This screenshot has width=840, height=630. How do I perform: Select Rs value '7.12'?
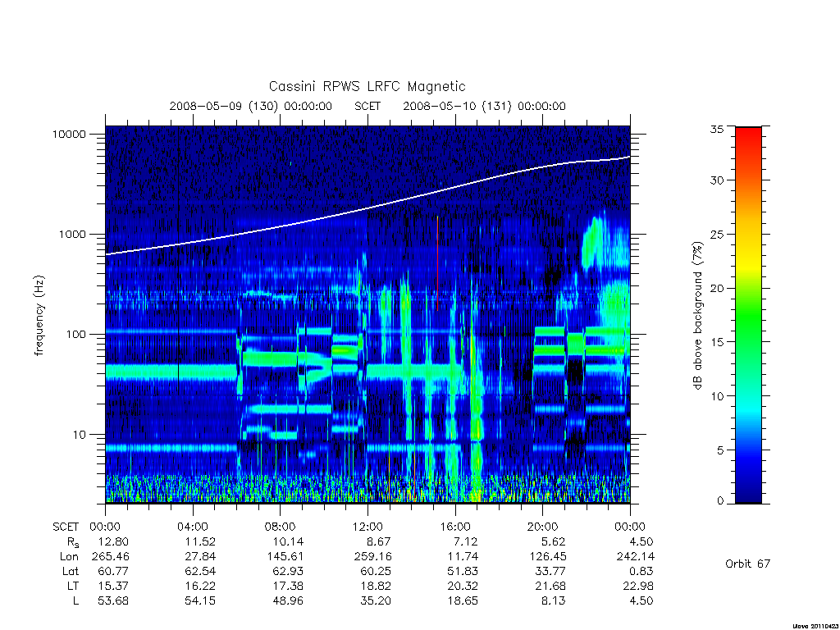pos(466,541)
